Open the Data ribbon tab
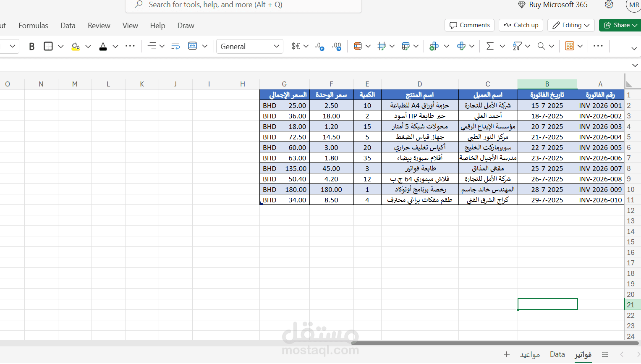Screen dimensions: 641x364 tap(68, 26)
